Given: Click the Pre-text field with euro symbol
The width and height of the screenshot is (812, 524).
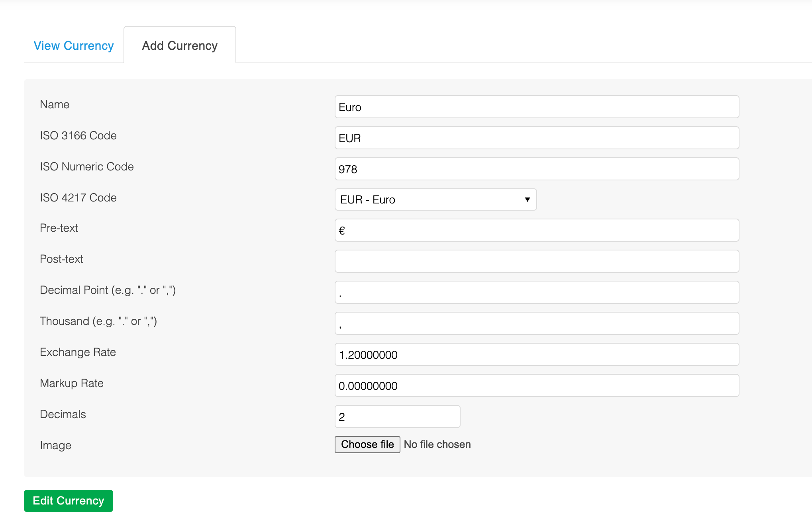Looking at the screenshot, I should (x=536, y=231).
